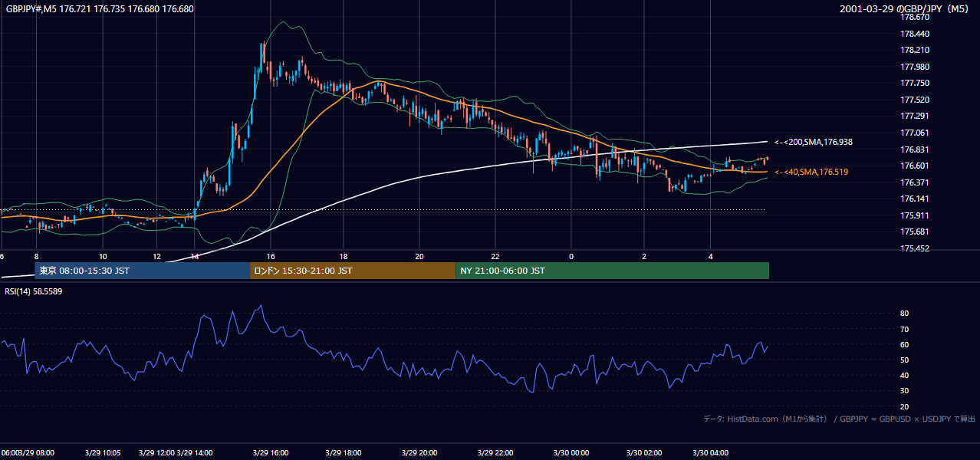Click price level 176.371 on price axis
The width and height of the screenshot is (980, 460).
point(915,182)
